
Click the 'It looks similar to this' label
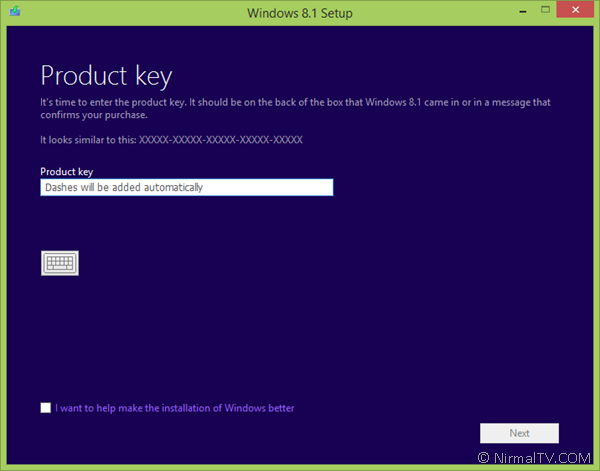pyautogui.click(x=88, y=140)
